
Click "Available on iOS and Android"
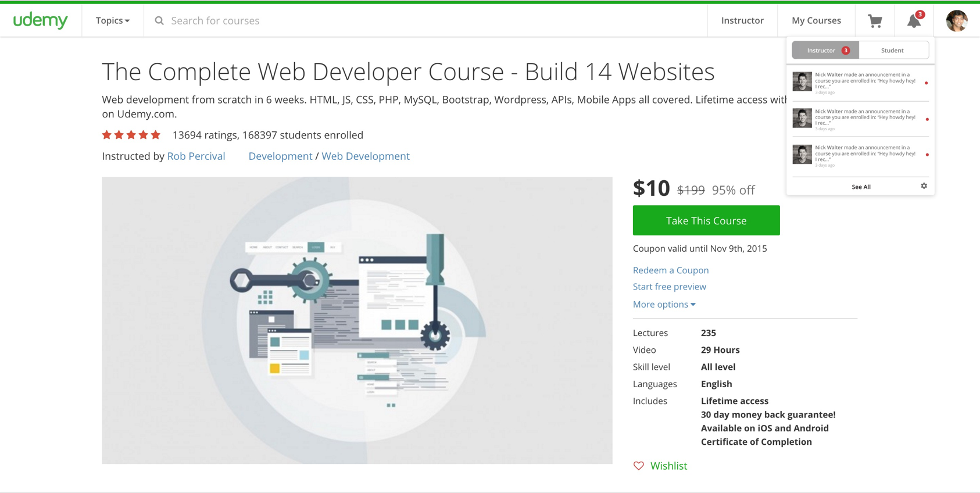coord(765,428)
